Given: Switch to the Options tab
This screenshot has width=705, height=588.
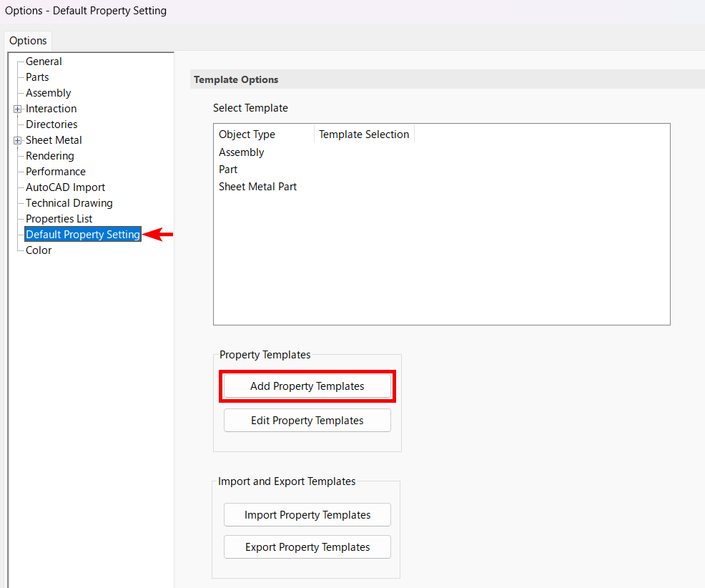Looking at the screenshot, I should point(28,41).
